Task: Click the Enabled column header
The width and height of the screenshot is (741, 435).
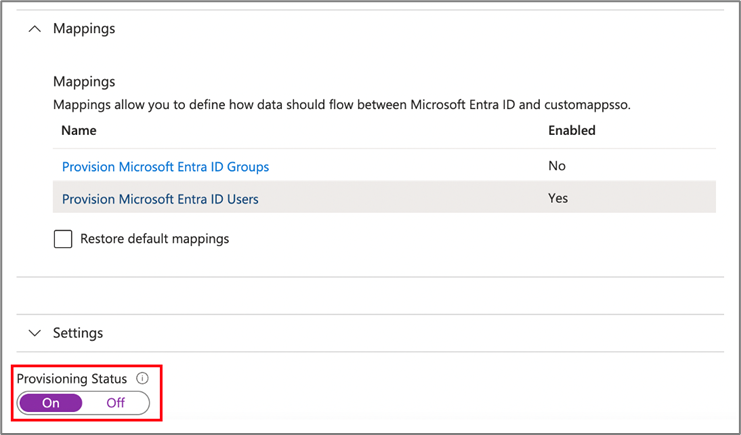Action: (x=571, y=130)
